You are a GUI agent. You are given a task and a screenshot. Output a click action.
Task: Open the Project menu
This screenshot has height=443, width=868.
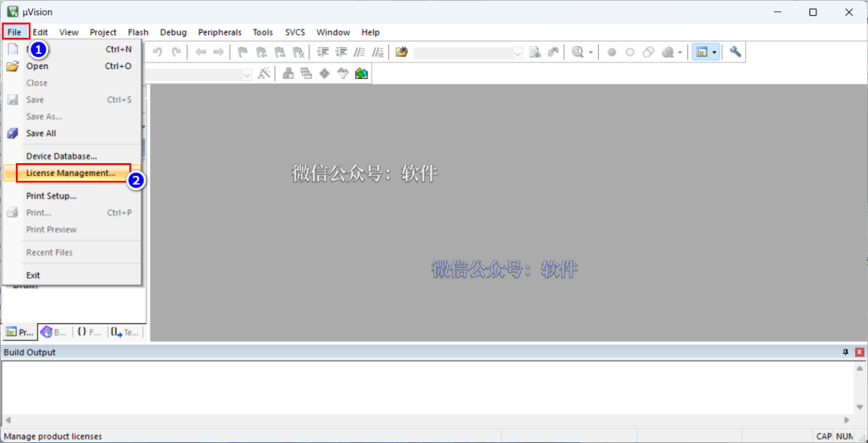pos(103,32)
